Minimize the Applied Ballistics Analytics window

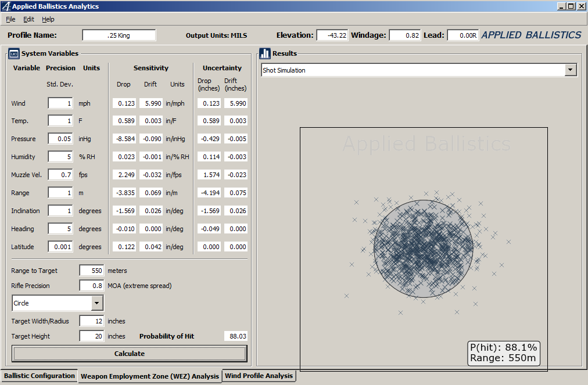click(x=561, y=6)
